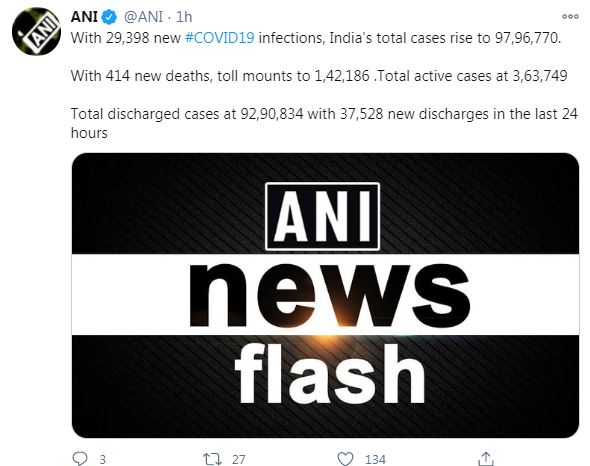Click the ANI logo box in image
This screenshot has width=590, height=466.
click(x=322, y=216)
